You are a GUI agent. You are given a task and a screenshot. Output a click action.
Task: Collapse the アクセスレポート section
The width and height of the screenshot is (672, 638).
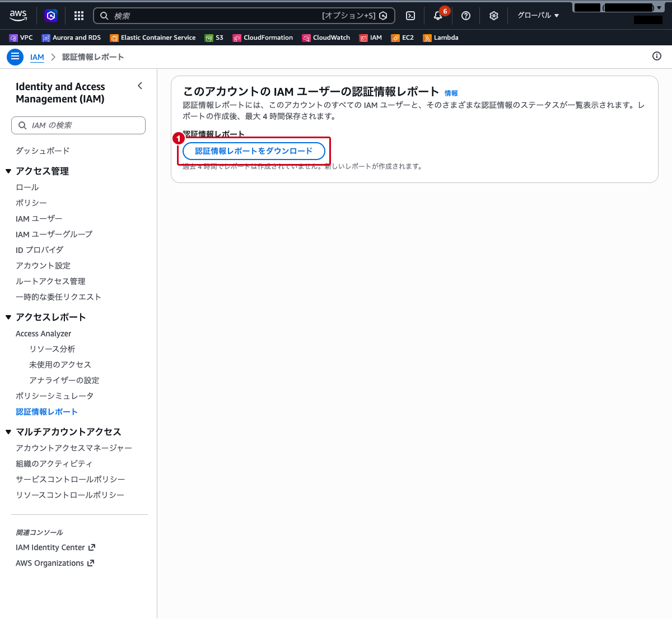(x=8, y=317)
